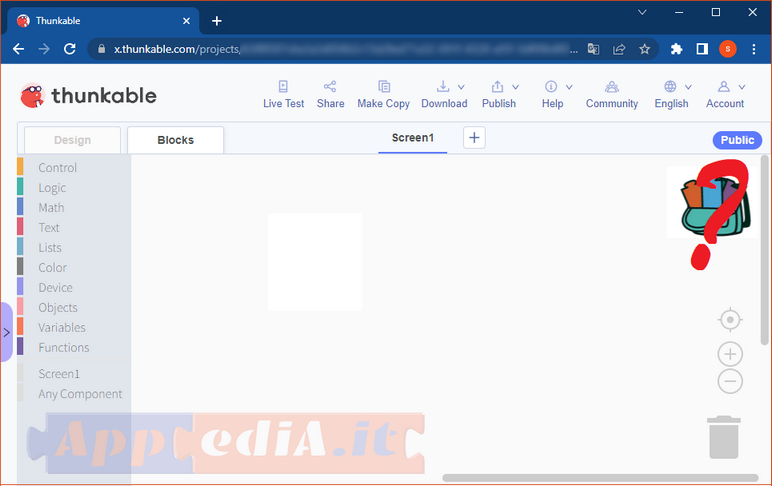Click the Make Copy icon
772x486 pixels.
click(384, 87)
